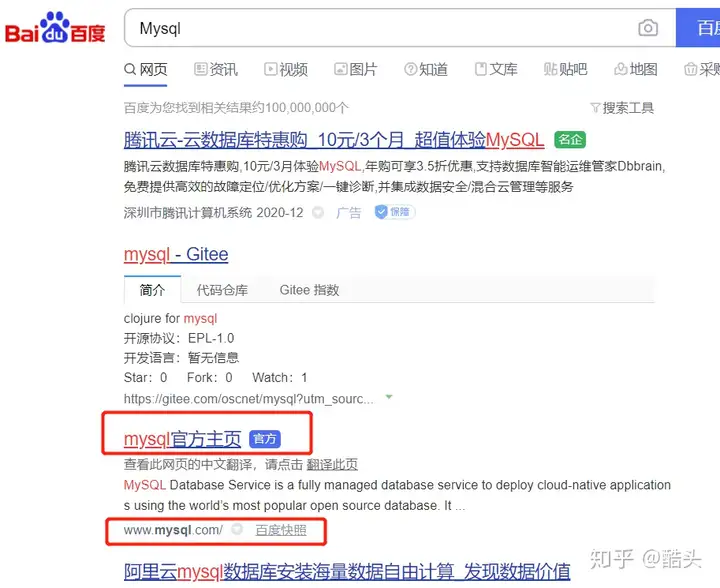Image resolution: width=720 pixels, height=588 pixels.
Task: Open the mysql - Gitee result title
Action: 176,254
